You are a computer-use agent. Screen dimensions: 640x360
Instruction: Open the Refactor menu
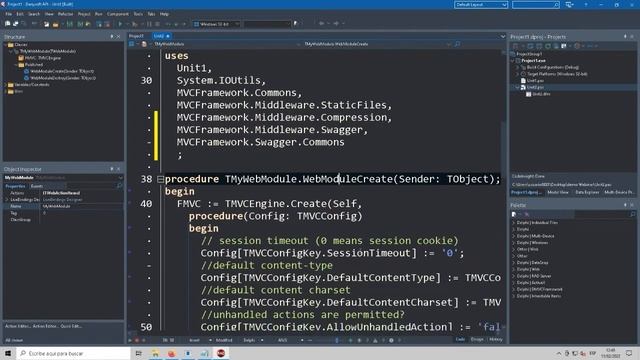(x=65, y=14)
